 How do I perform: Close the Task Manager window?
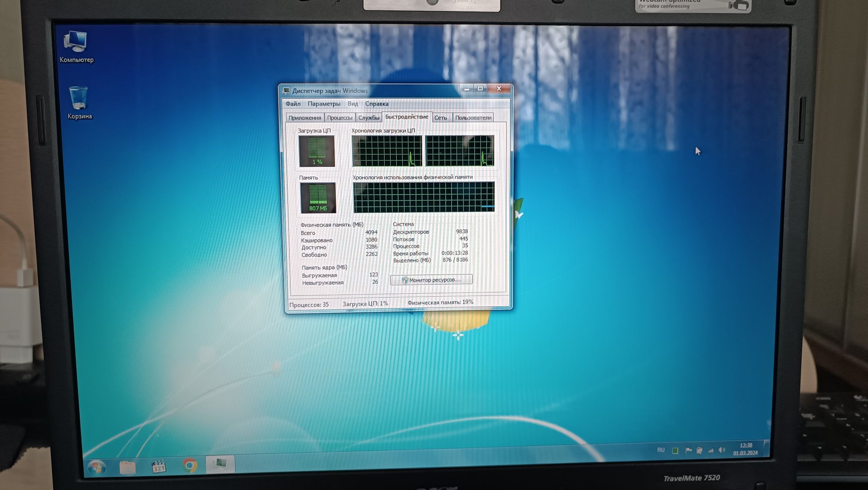coord(499,89)
